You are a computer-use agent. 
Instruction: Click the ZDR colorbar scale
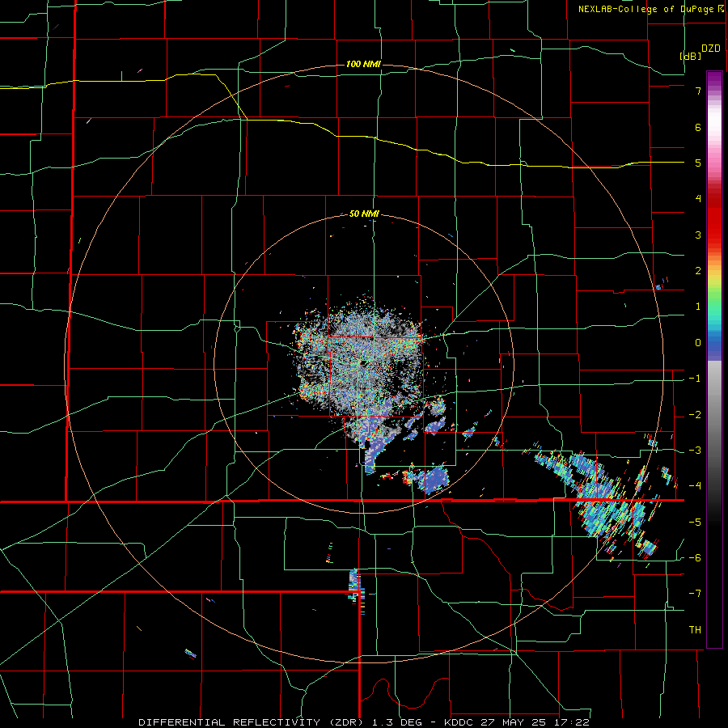click(x=714, y=359)
